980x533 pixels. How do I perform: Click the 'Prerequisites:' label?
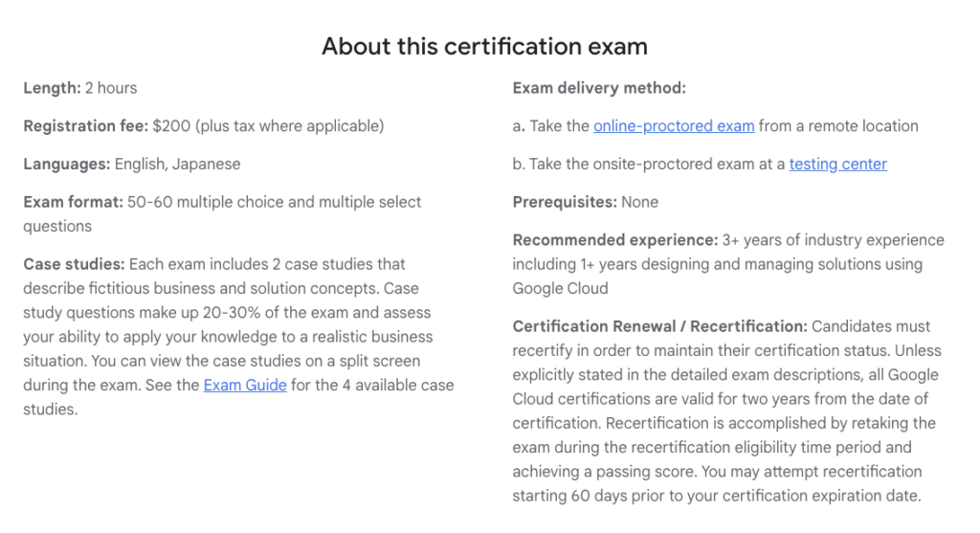[565, 203]
